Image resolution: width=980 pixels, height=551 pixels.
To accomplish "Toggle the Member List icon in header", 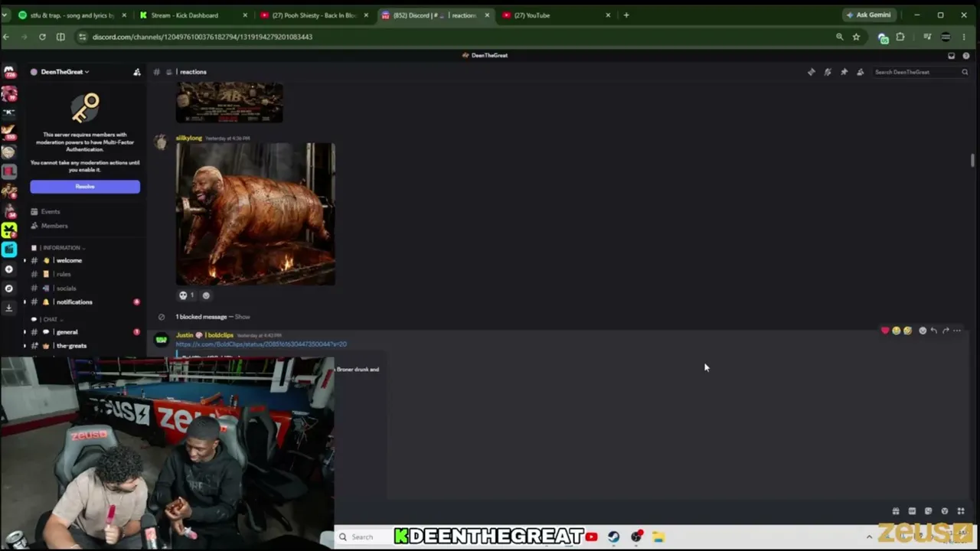I will (x=861, y=72).
